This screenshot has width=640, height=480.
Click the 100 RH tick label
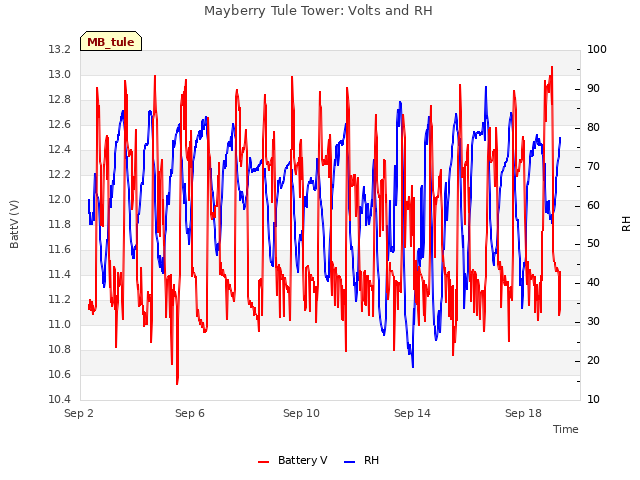coord(597,50)
